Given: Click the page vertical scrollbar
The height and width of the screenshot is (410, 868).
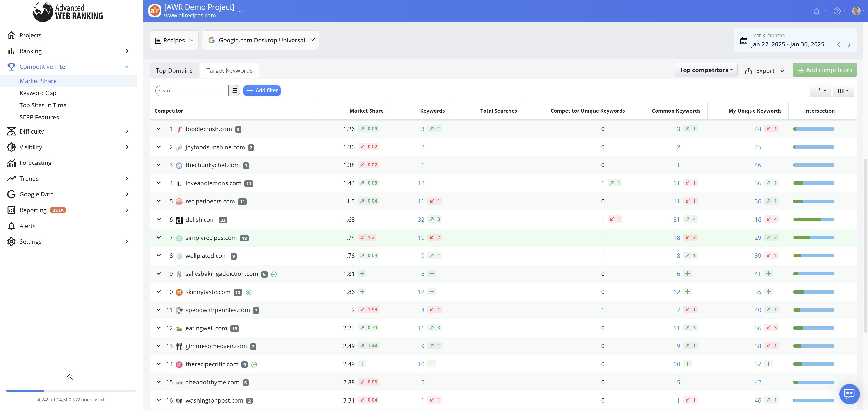Looking at the screenshot, I should point(866,246).
